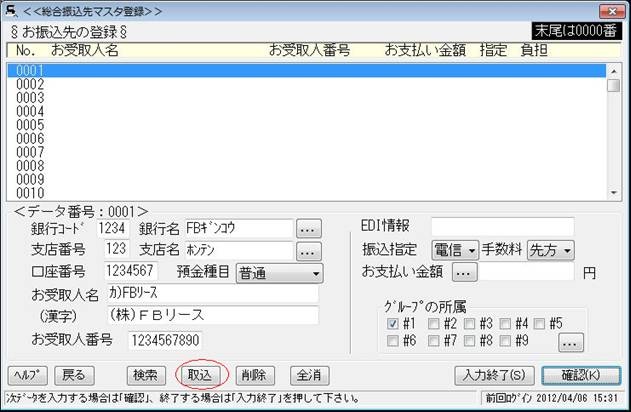631x412 pixels.
Task: Select list row 0010
Action: (x=307, y=193)
